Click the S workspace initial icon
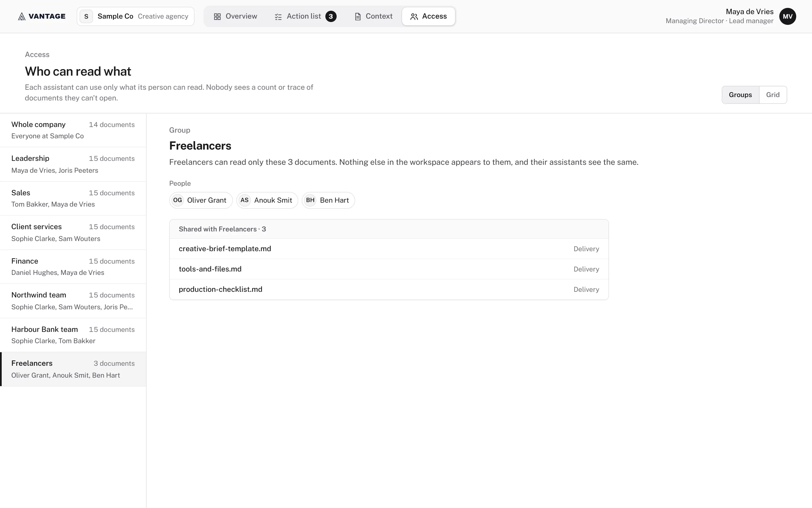 coord(86,16)
